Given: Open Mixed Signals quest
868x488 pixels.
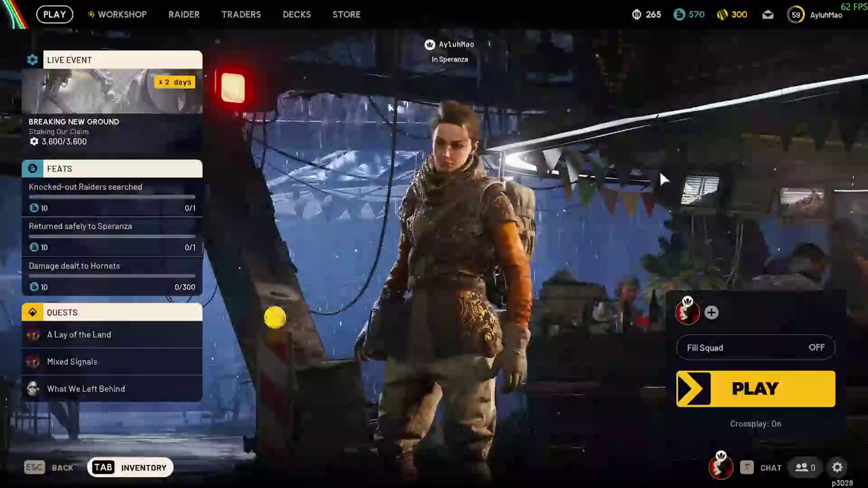Looking at the screenshot, I should point(112,362).
